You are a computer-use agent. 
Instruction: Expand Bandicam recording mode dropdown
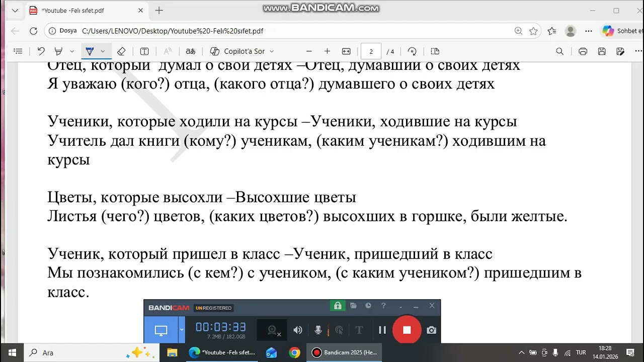pyautogui.click(x=182, y=330)
